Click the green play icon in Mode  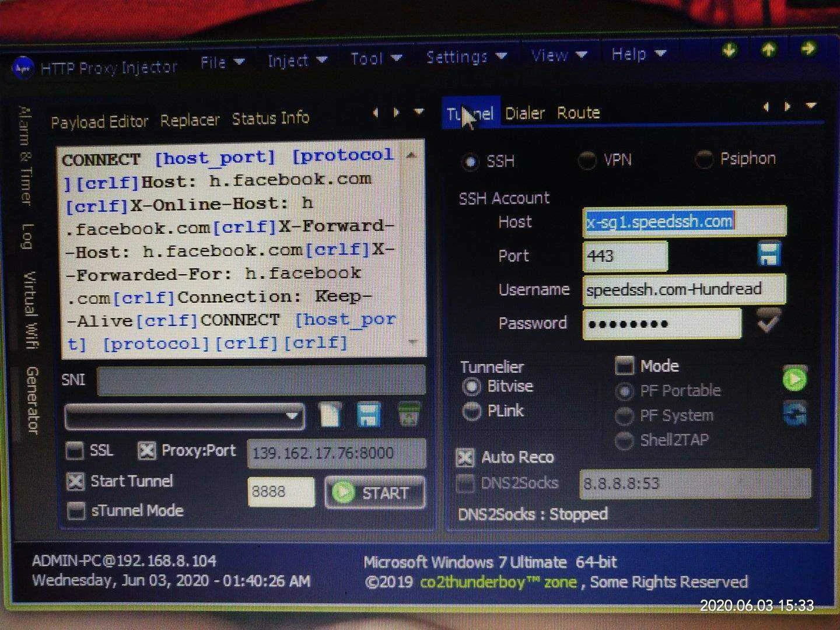[794, 380]
